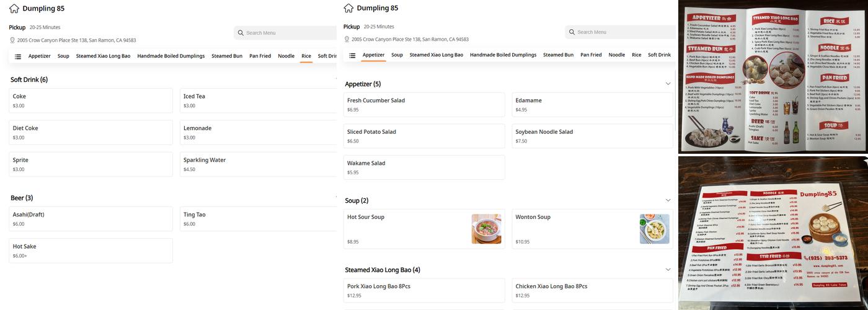
Task: Select the Asahi(Draft) beer item
Action: 91,219
